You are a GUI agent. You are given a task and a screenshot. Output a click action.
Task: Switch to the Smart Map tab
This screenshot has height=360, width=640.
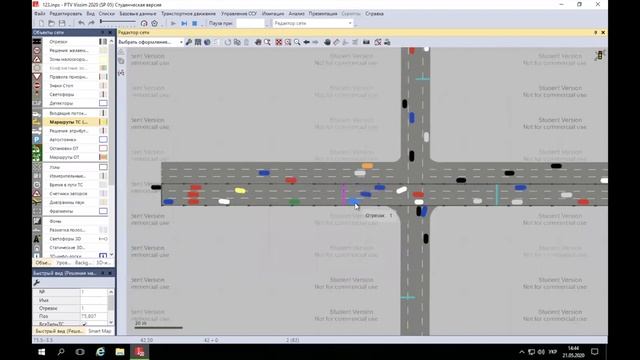100,331
